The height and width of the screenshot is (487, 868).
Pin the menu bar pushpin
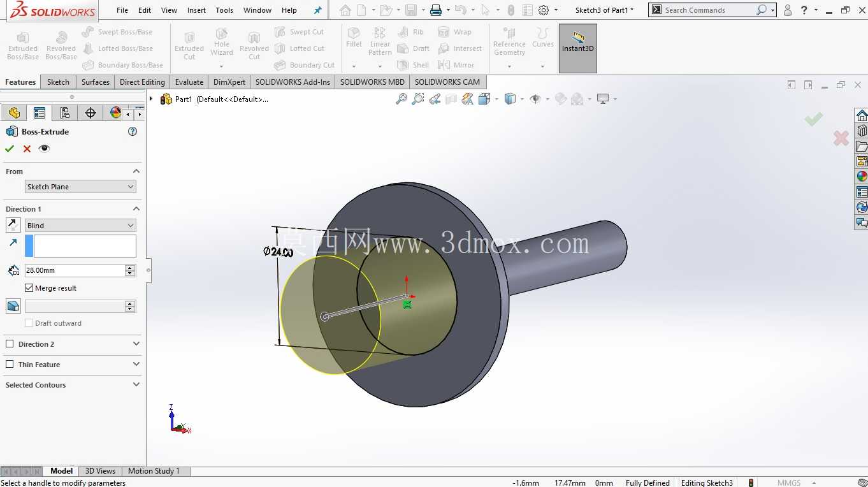point(317,10)
